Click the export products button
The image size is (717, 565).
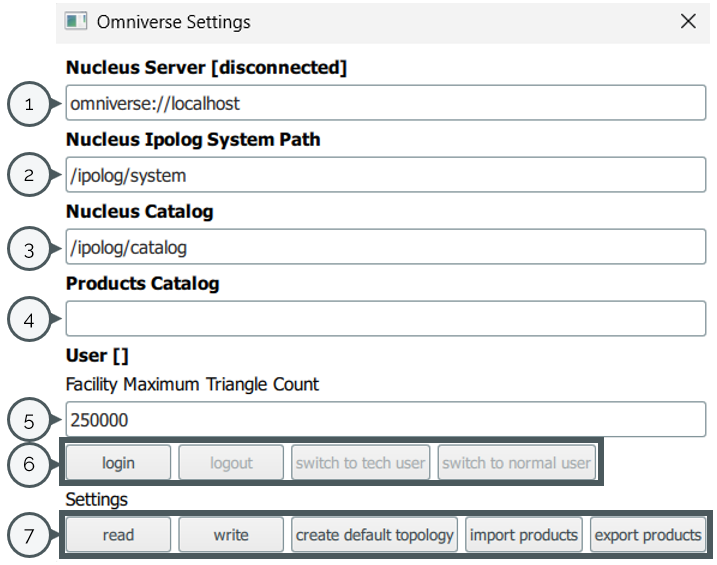(648, 534)
